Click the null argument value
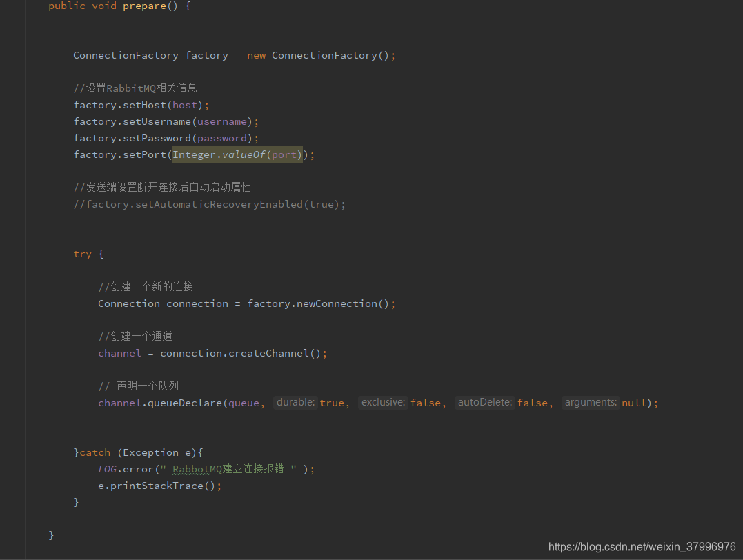Image resolution: width=743 pixels, height=560 pixels. point(633,403)
